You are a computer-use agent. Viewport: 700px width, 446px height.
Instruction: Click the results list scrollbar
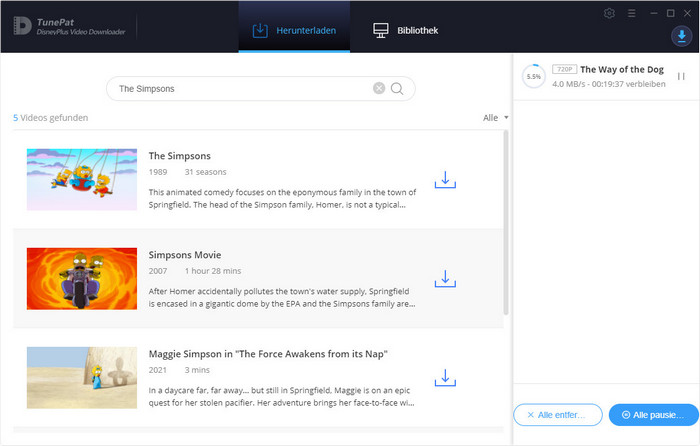506,222
